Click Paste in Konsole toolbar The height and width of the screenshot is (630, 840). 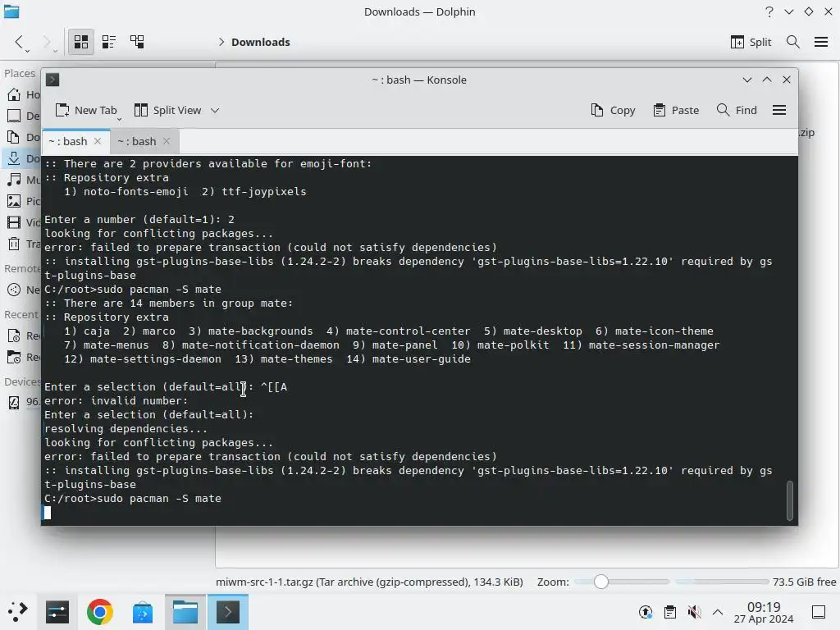coord(676,110)
